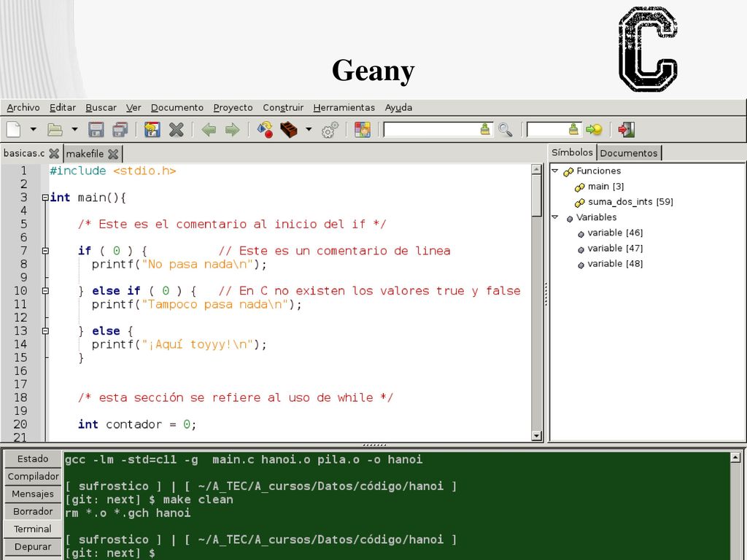Open the Ayuda menu
Image resolution: width=747 pixels, height=560 pixels.
tap(398, 108)
